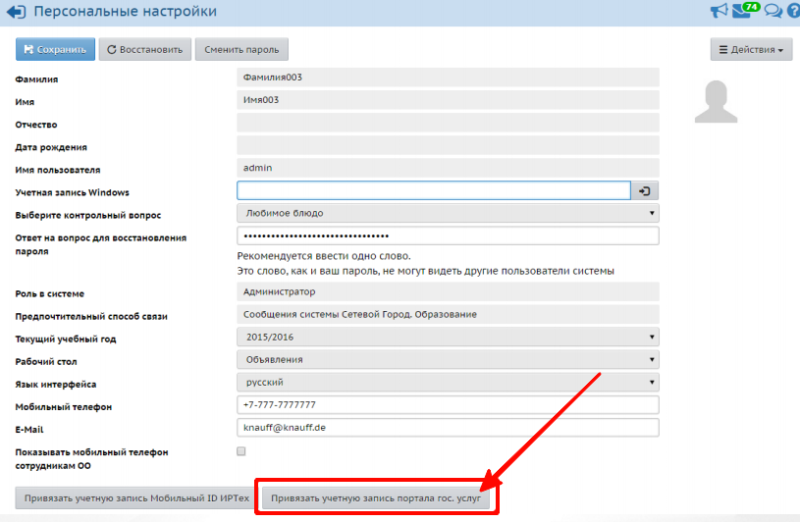This screenshot has height=522, width=800.
Task: Click the Мобильный телефон input field
Action: click(x=448, y=405)
